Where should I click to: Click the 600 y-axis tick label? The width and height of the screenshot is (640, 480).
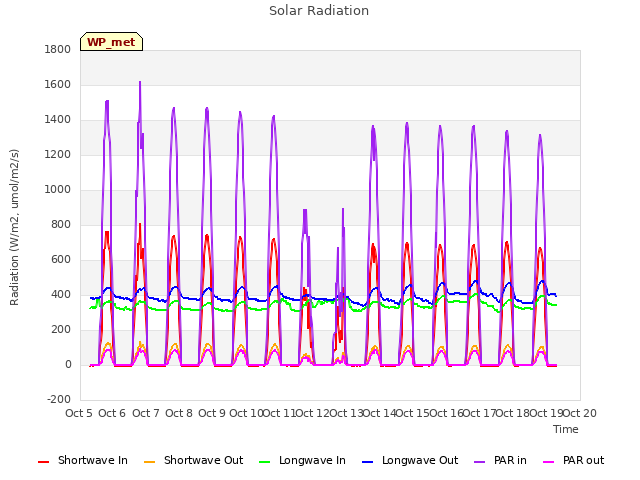[61, 260]
